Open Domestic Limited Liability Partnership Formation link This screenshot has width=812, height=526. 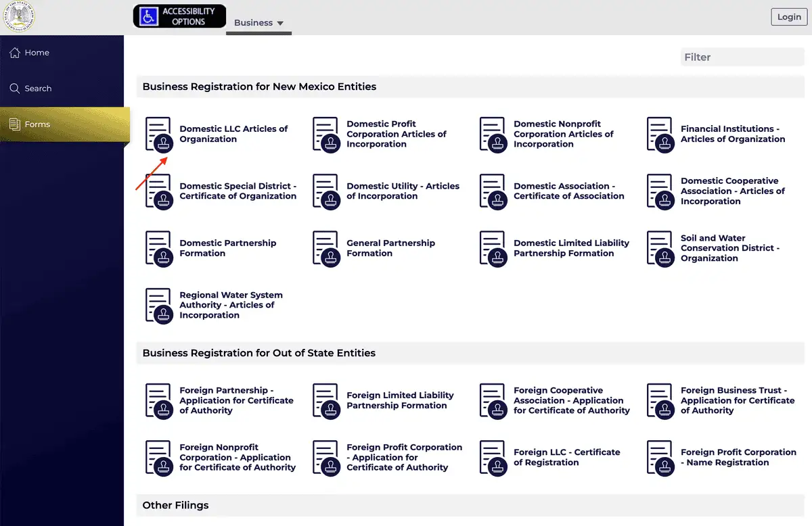coord(571,248)
